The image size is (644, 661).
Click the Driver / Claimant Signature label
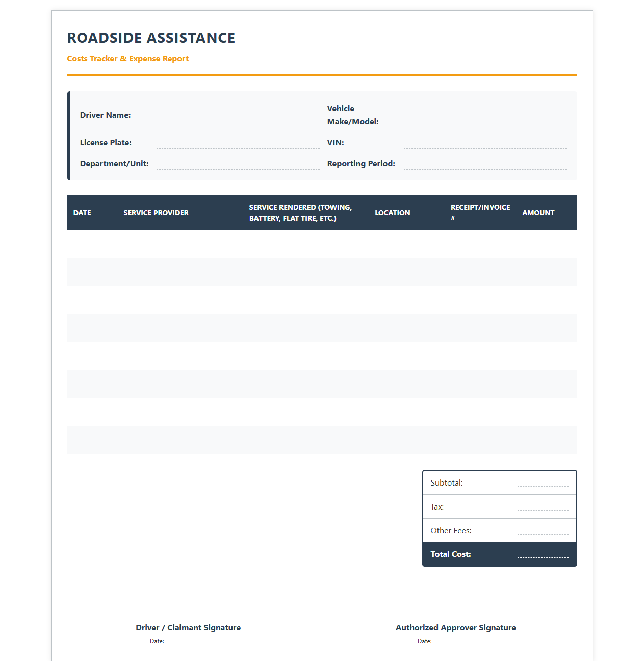coord(188,628)
